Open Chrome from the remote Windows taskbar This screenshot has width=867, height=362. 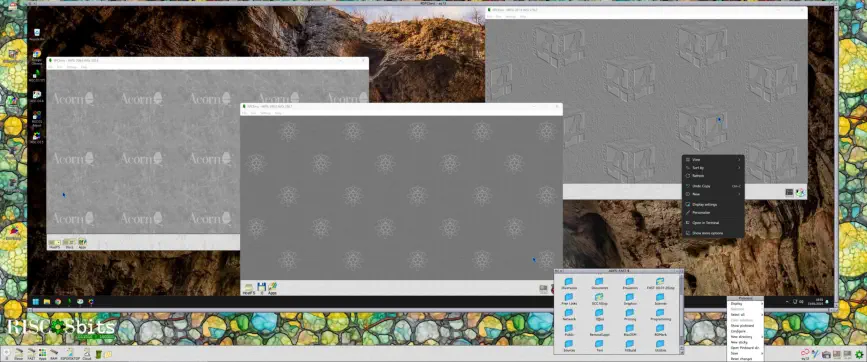(58, 302)
